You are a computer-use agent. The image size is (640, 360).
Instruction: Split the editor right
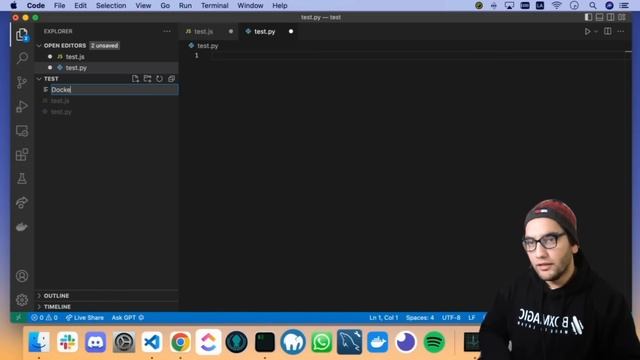tap(608, 31)
